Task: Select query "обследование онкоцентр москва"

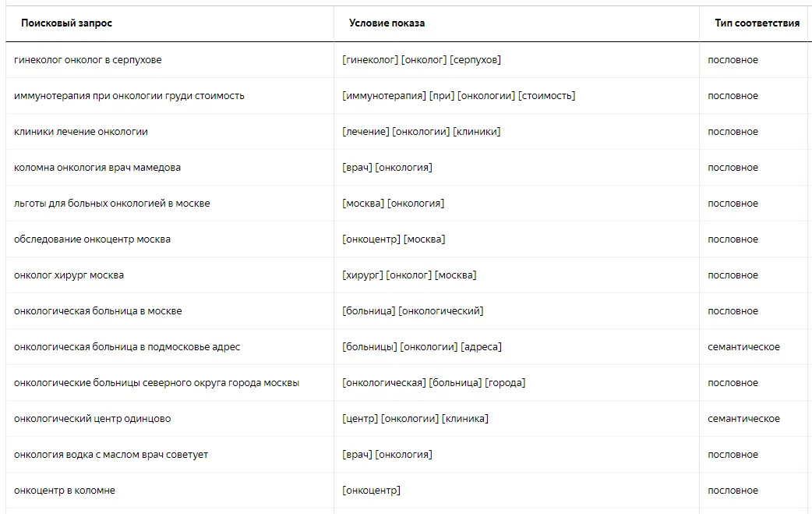Action: click(x=92, y=239)
